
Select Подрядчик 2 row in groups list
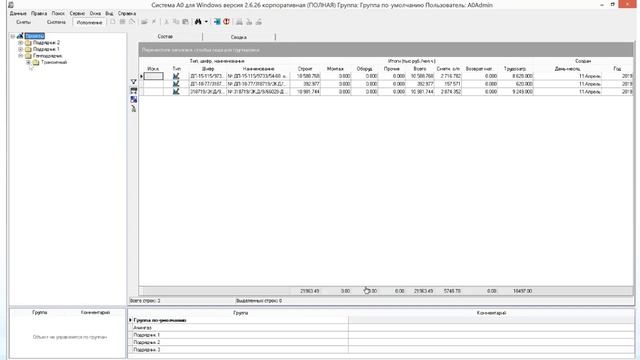click(x=381, y=342)
